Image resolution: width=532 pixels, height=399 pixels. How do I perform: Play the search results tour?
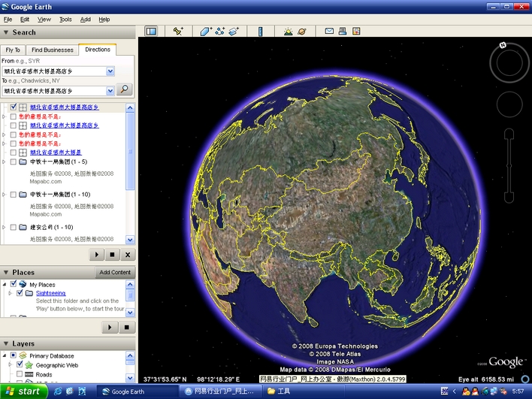pyautogui.click(x=97, y=255)
